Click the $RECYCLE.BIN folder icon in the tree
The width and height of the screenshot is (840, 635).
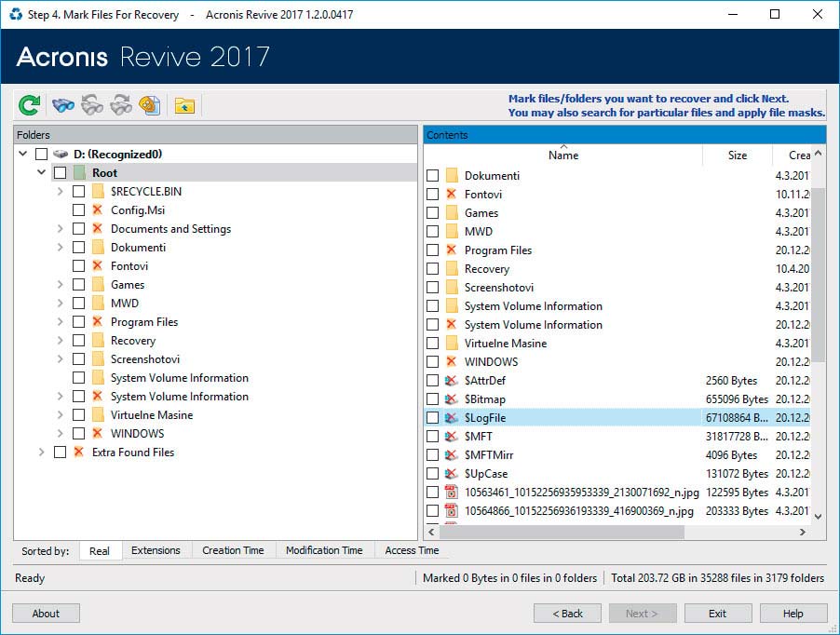[x=98, y=191]
